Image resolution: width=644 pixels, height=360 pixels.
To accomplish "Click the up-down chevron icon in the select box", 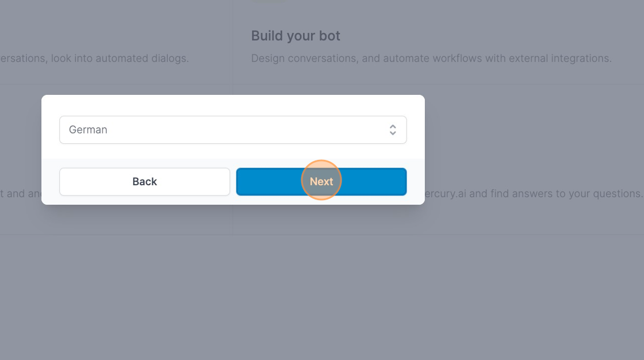I will coord(393,130).
